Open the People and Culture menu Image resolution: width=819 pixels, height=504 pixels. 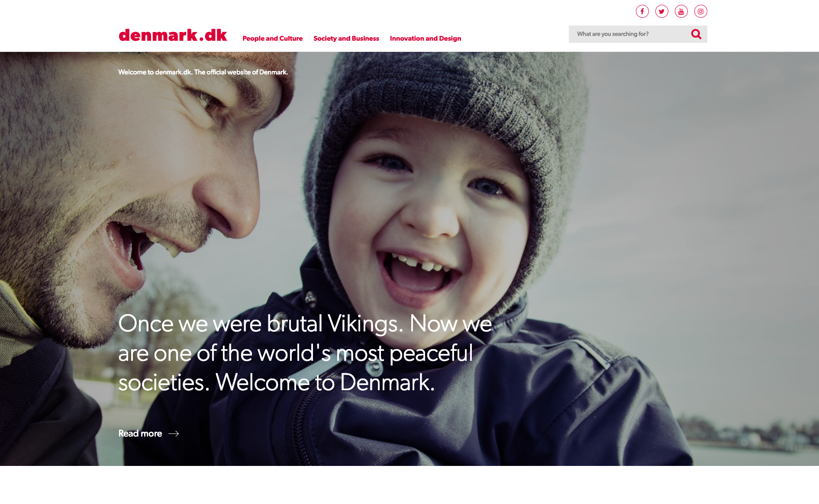[272, 39]
